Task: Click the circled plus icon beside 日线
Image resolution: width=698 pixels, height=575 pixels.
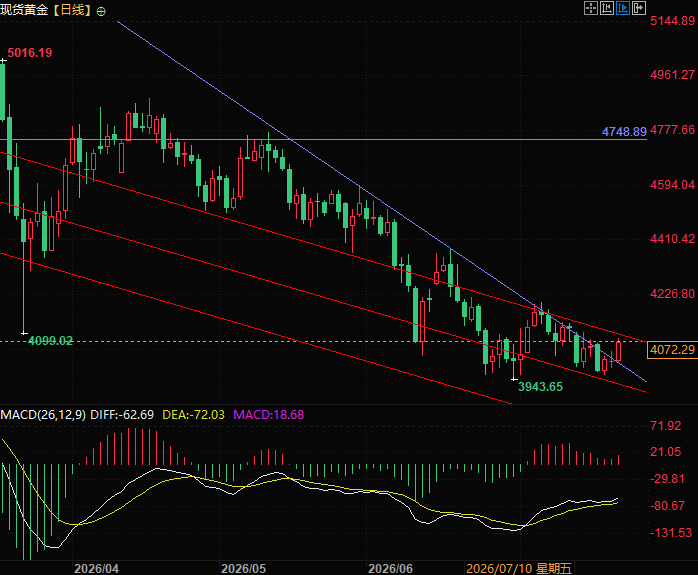Action: (101, 12)
